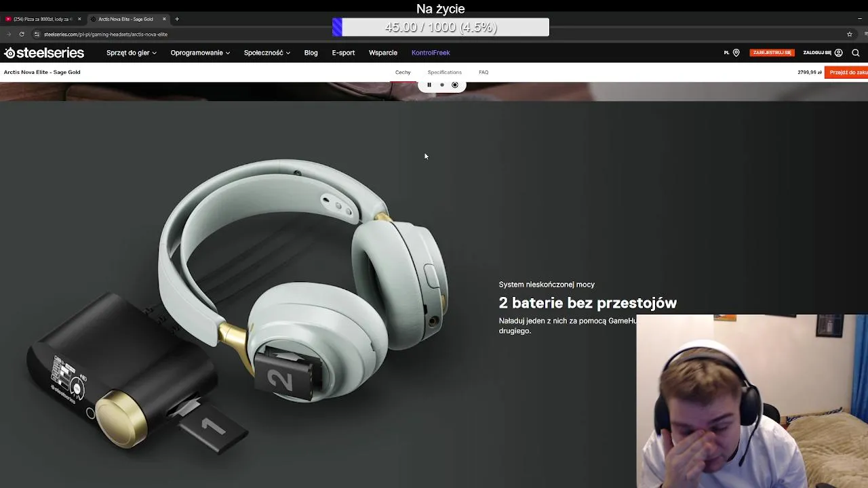Open the Blog page
Screen dimensions: 868x488
(311, 53)
